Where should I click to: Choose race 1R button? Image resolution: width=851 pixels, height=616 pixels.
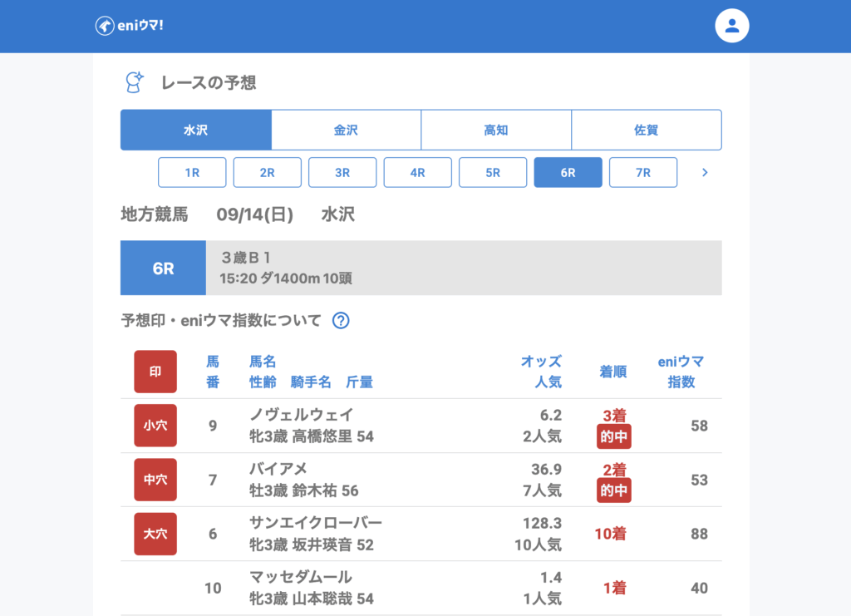(192, 173)
